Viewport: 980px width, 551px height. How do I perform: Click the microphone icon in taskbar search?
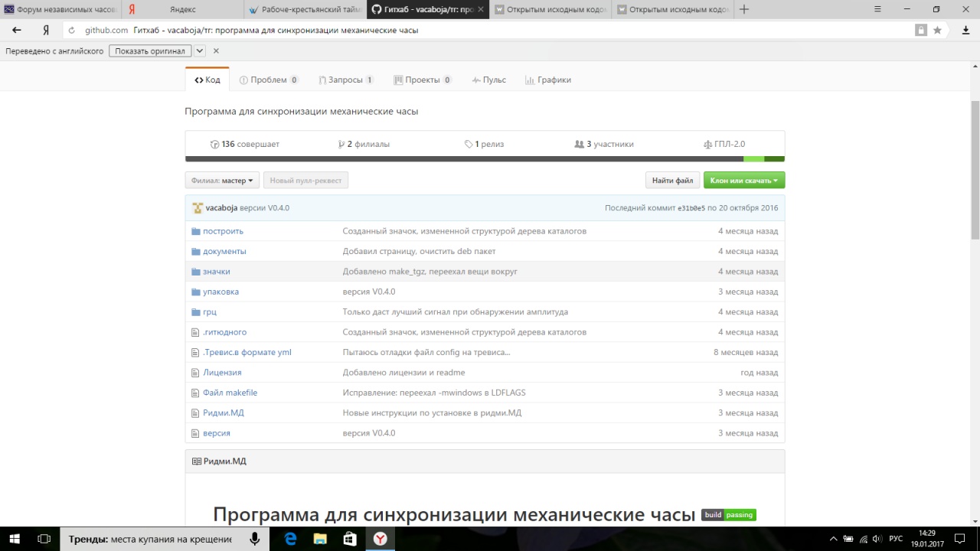tap(254, 539)
